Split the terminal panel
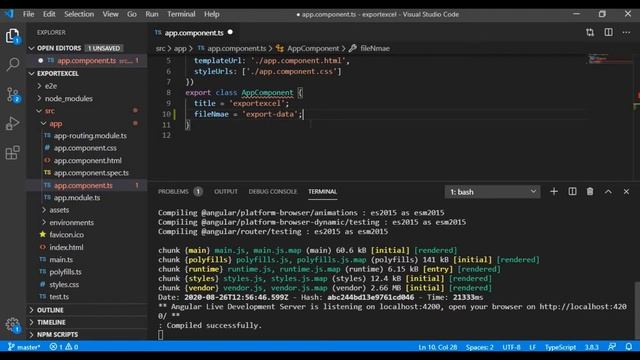 pyautogui.click(x=572, y=191)
